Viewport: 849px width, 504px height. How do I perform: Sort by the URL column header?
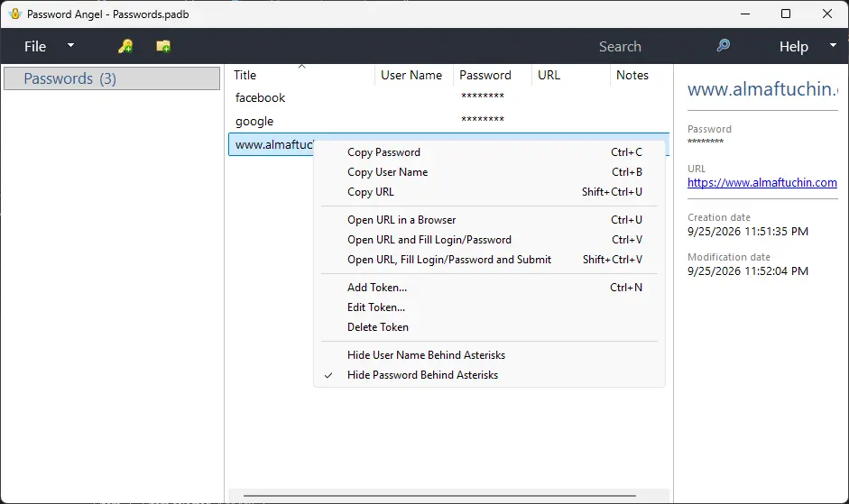click(571, 75)
